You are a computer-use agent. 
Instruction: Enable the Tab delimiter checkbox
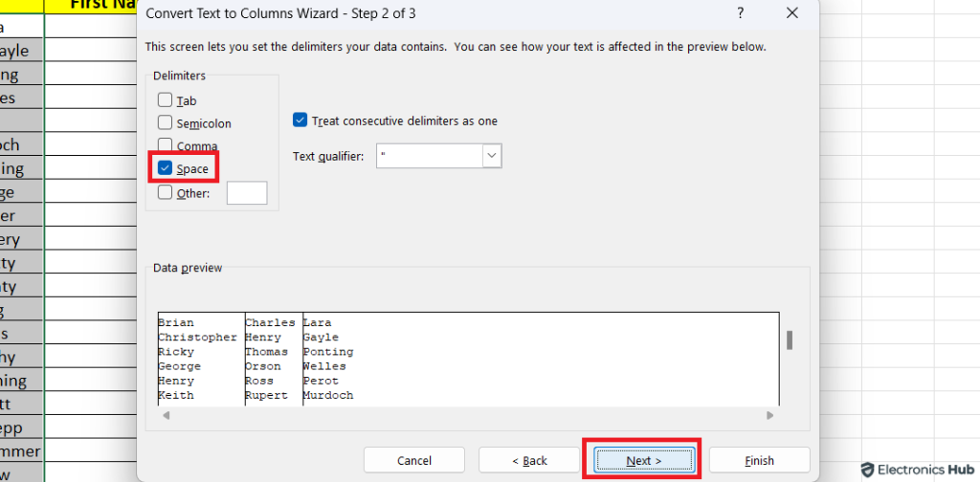[x=166, y=100]
